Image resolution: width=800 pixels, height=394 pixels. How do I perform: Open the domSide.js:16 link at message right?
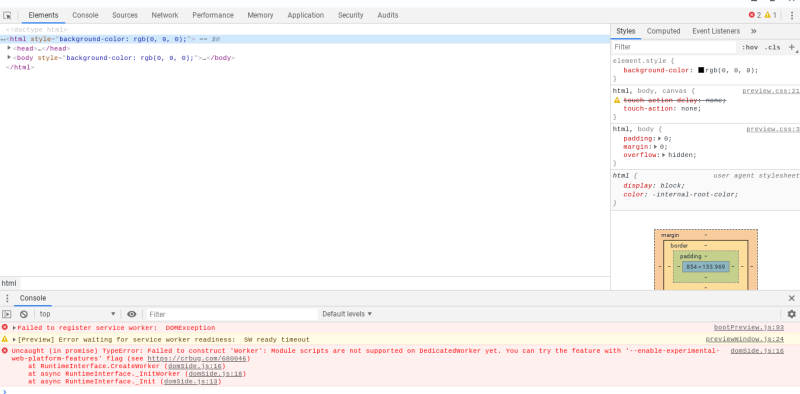click(757, 351)
